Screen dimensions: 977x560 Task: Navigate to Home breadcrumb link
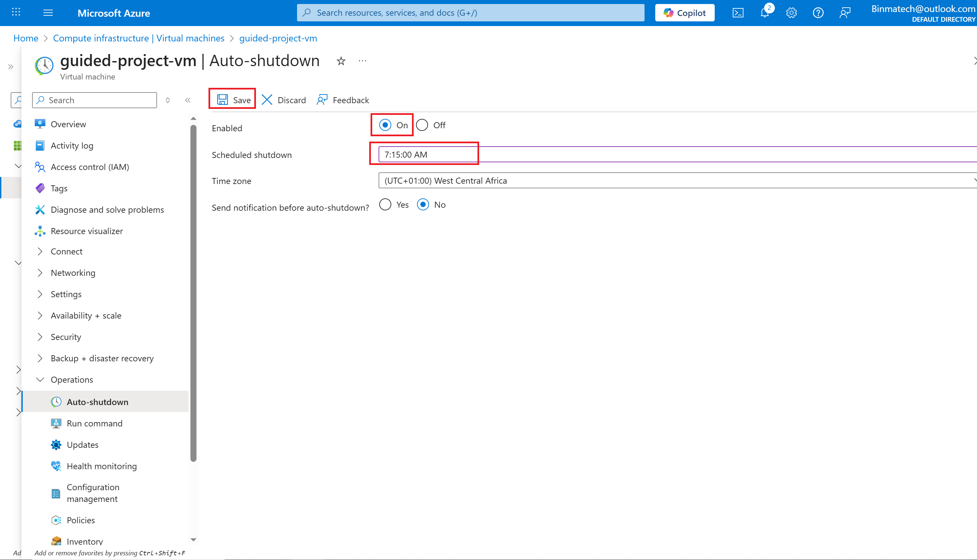(26, 38)
